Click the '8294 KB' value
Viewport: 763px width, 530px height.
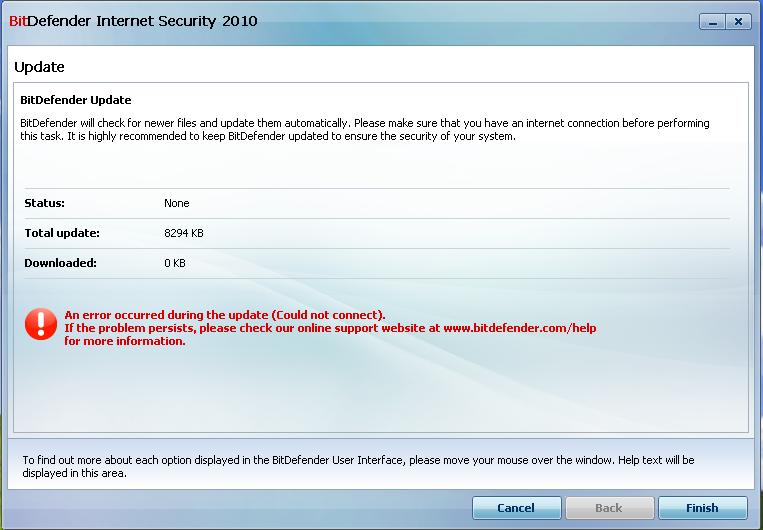coord(183,233)
